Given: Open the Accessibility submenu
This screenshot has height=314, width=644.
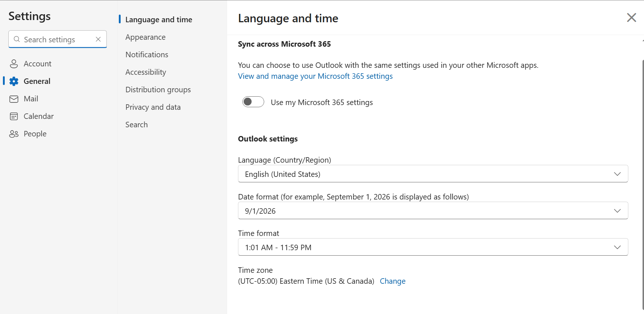Looking at the screenshot, I should click(x=146, y=72).
